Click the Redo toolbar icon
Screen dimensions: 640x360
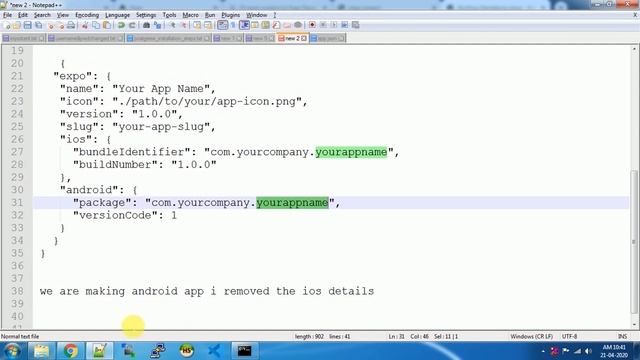132,25
